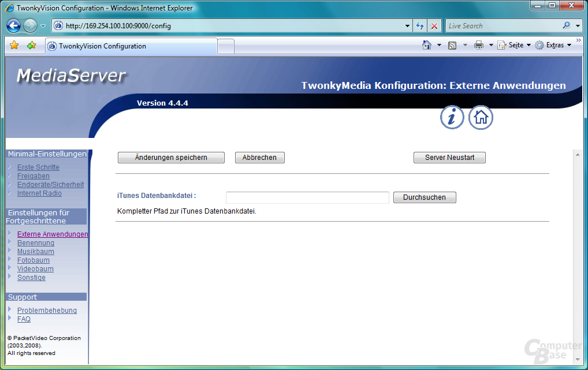Click the red Stop loading icon
Viewport: 588px width, 370px height.
pyautogui.click(x=434, y=26)
